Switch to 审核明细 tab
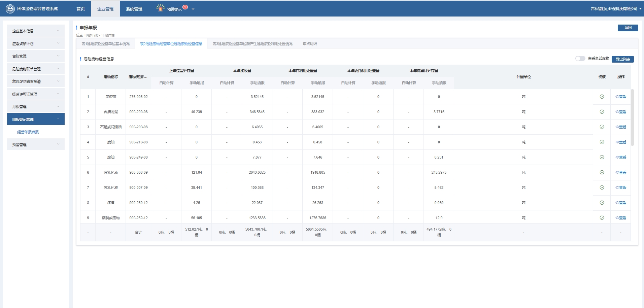The image size is (644, 308). (x=310, y=44)
